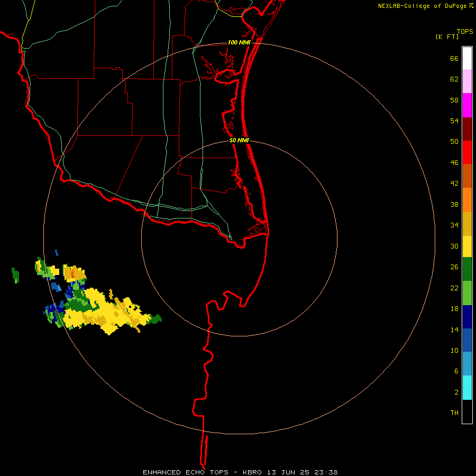This screenshot has height=476, width=476.
Task: Click the '50 NMI' range ring label
Action: click(239, 140)
